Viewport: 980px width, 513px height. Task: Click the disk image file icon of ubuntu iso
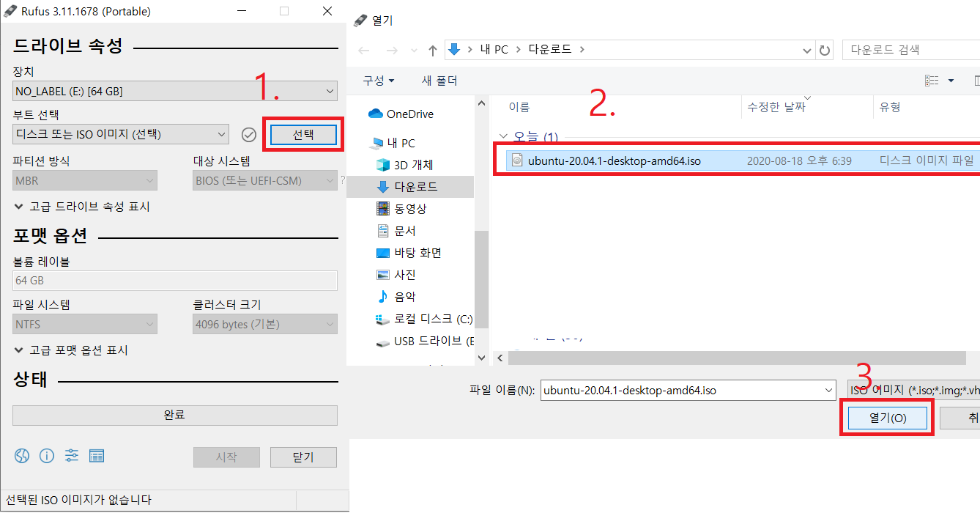coord(516,160)
